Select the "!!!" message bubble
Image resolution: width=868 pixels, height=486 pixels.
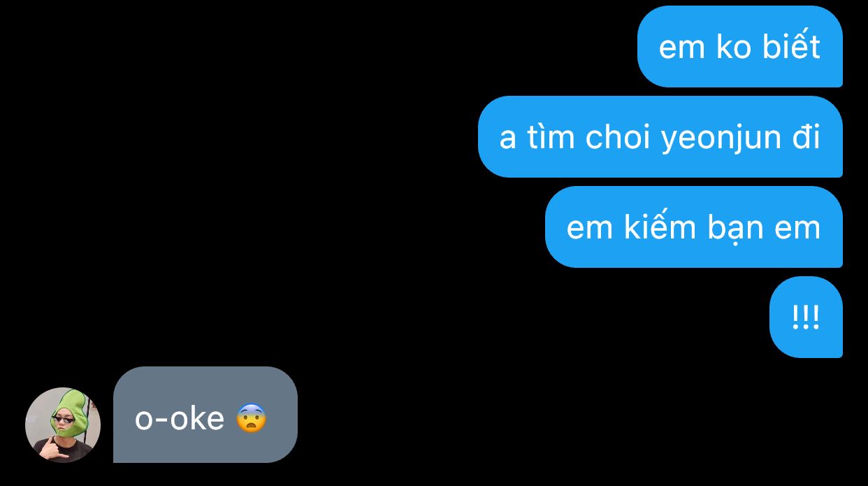[806, 317]
